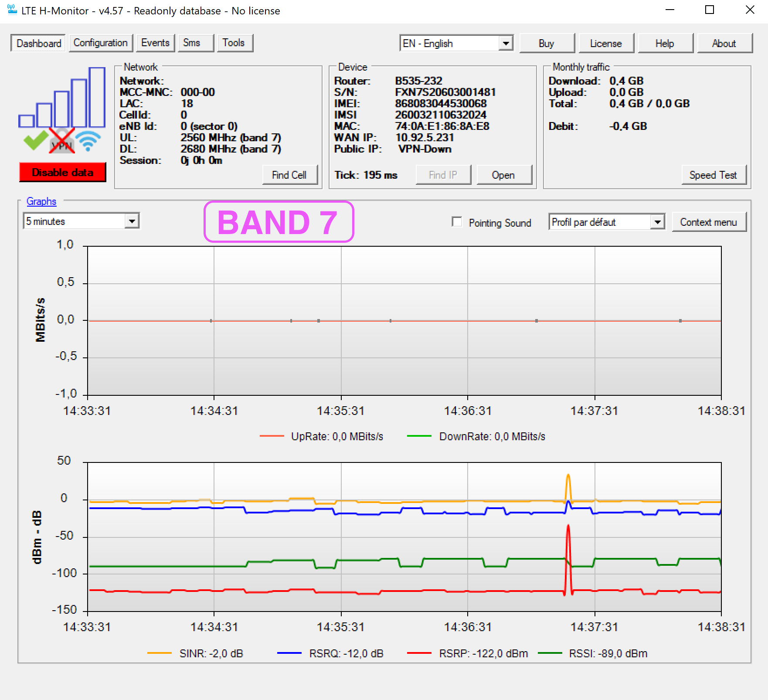Close the LTE H-Monitor window
The width and height of the screenshot is (768, 700).
750,10
